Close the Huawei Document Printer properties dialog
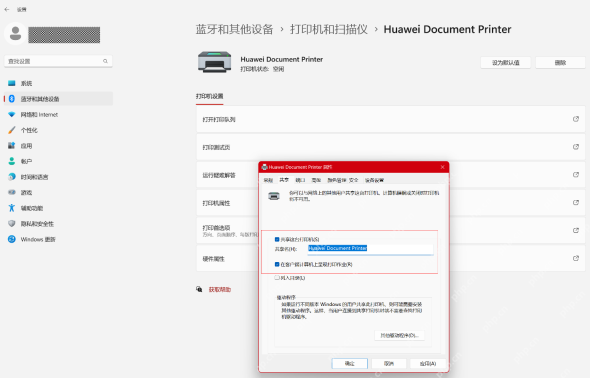 coord(442,167)
